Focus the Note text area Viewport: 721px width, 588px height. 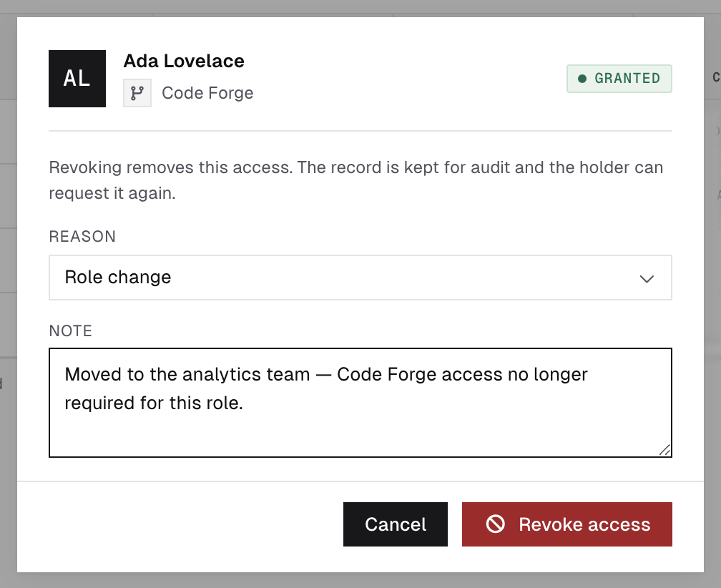coord(360,403)
